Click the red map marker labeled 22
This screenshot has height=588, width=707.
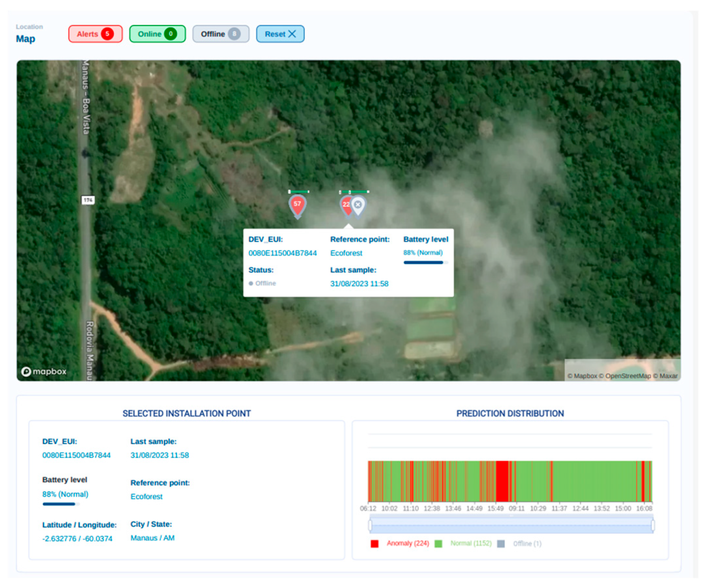[345, 205]
